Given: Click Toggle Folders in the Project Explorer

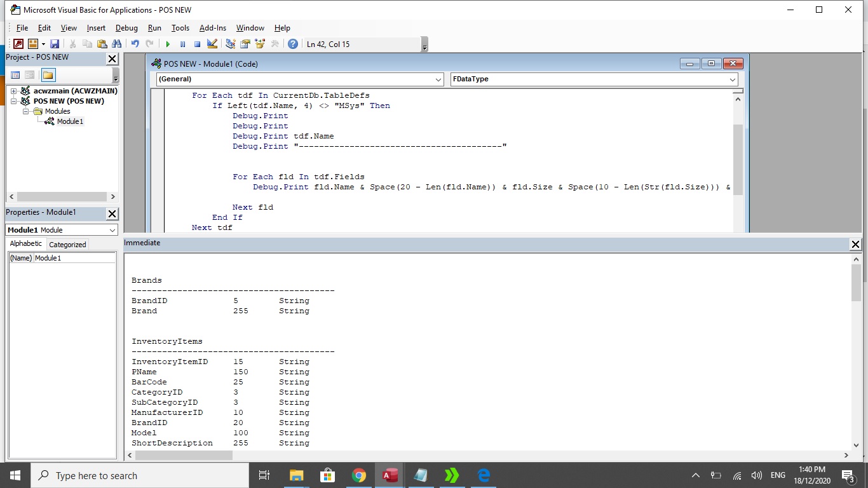Looking at the screenshot, I should coord(48,74).
